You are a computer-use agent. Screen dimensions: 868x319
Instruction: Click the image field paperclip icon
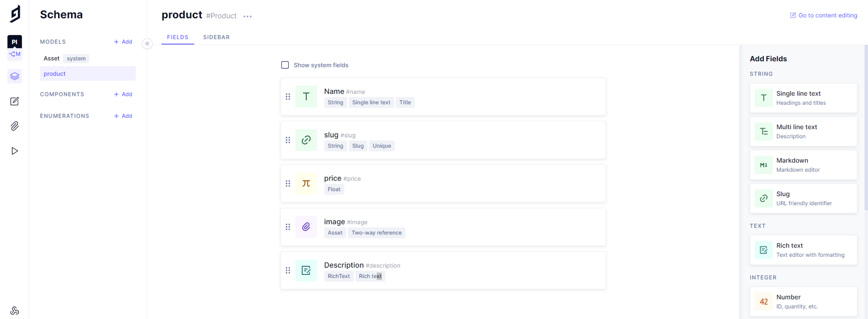(x=306, y=227)
